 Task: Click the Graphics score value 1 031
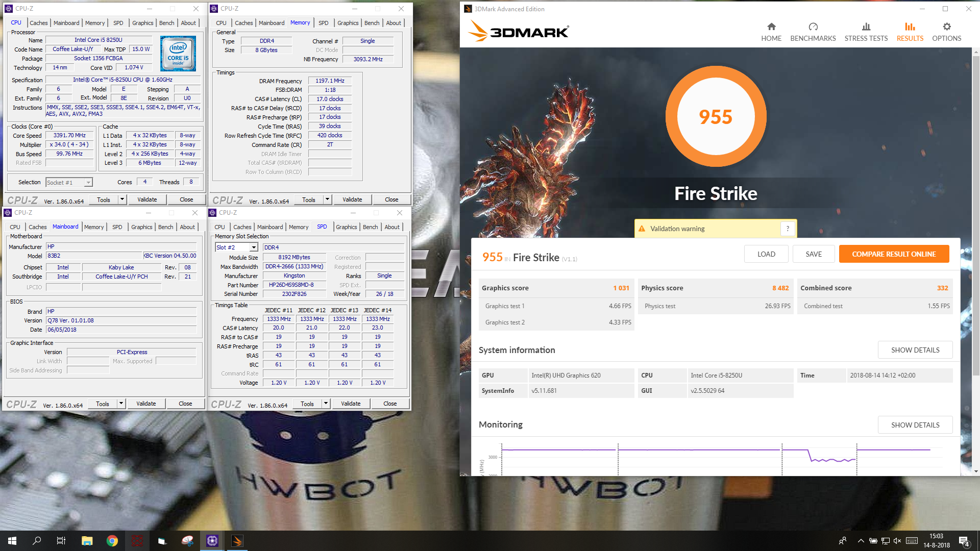tap(621, 288)
